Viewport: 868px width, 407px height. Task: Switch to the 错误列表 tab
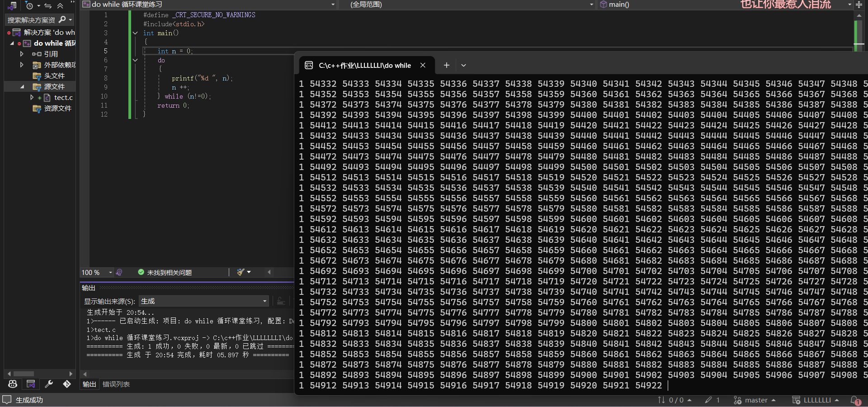116,384
